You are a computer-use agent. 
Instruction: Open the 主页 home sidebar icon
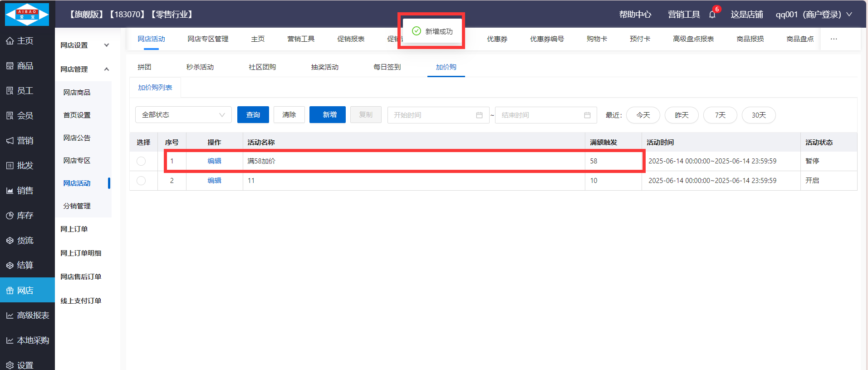(10, 41)
